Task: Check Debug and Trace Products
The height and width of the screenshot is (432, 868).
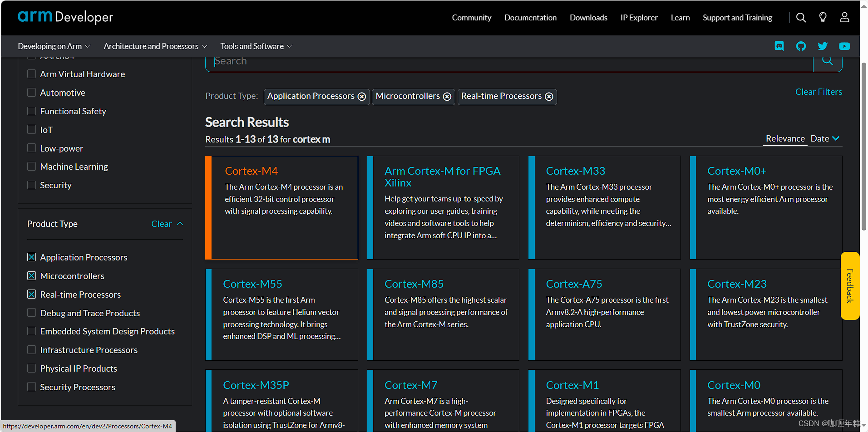Action: pos(31,313)
